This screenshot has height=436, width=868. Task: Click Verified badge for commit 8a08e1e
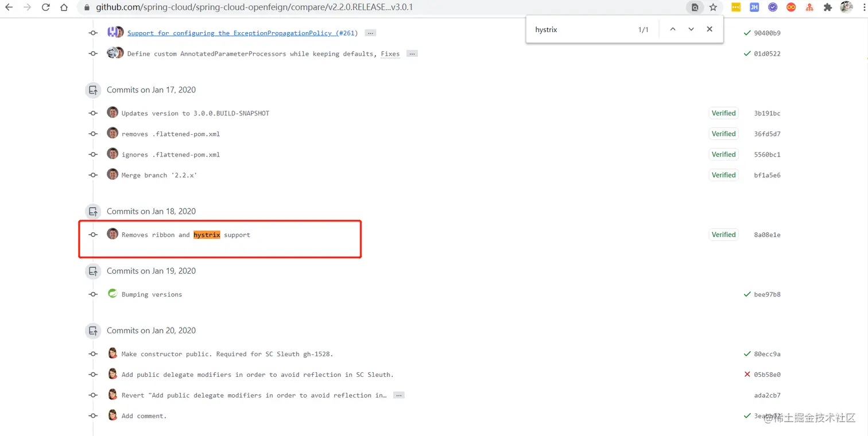723,235
